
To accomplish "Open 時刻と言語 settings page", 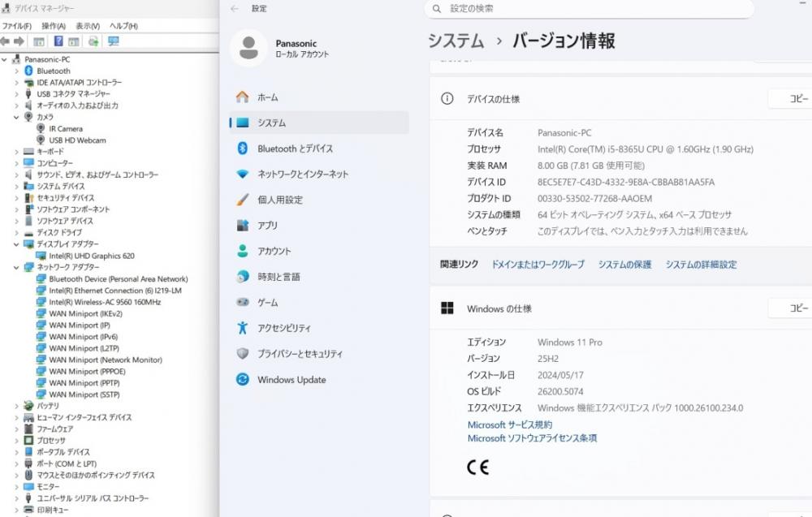I will (319, 277).
